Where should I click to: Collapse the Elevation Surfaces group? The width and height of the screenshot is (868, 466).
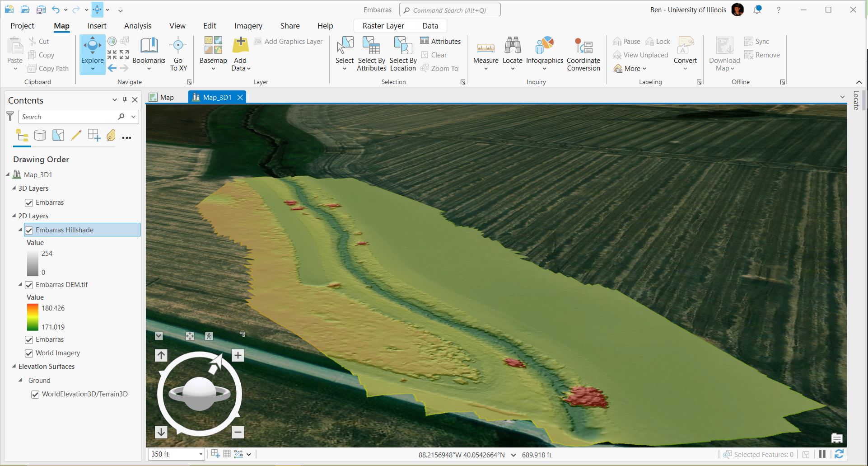pos(14,367)
